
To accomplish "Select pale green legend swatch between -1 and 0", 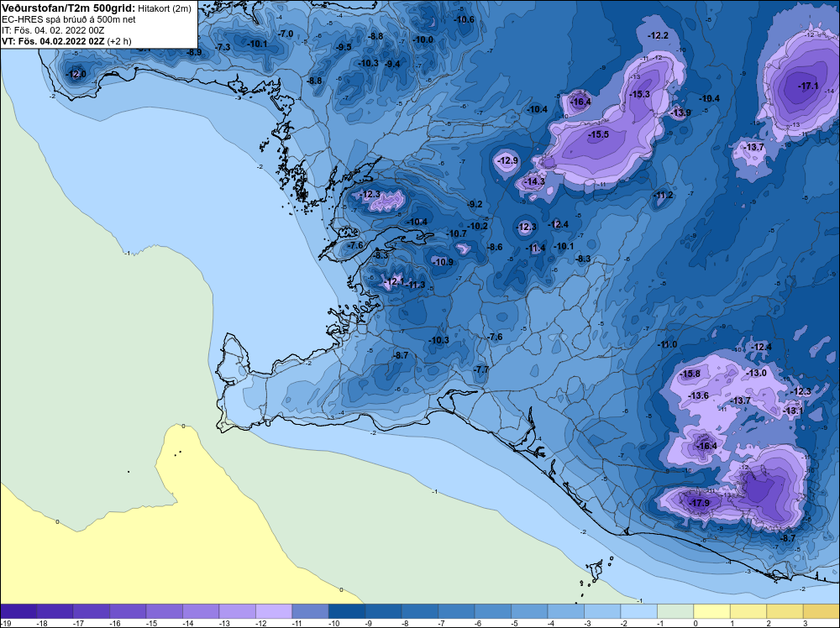I will click(x=675, y=611).
